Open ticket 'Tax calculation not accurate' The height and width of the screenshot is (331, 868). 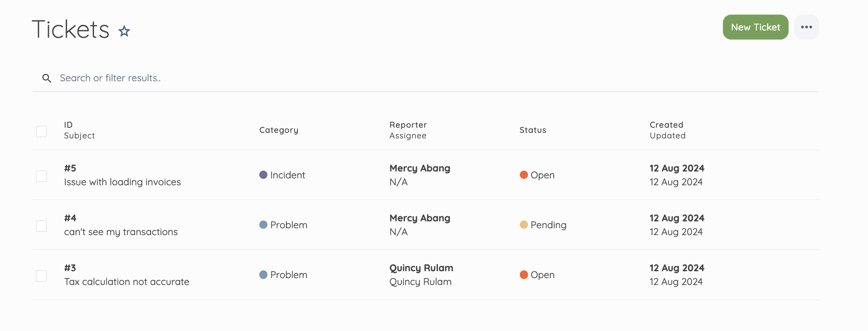[x=126, y=282]
